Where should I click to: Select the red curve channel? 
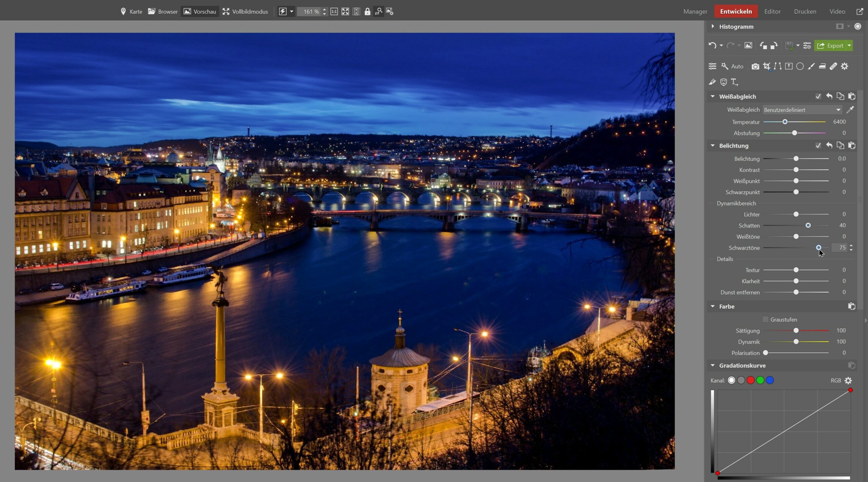coord(751,380)
